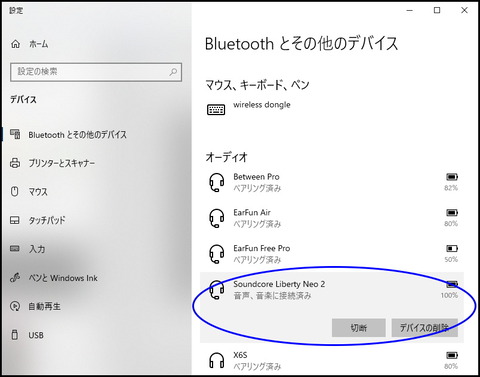The width and height of the screenshot is (480, 377).
Task: Open プリンターとスキャナー settings
Action: click(x=62, y=163)
